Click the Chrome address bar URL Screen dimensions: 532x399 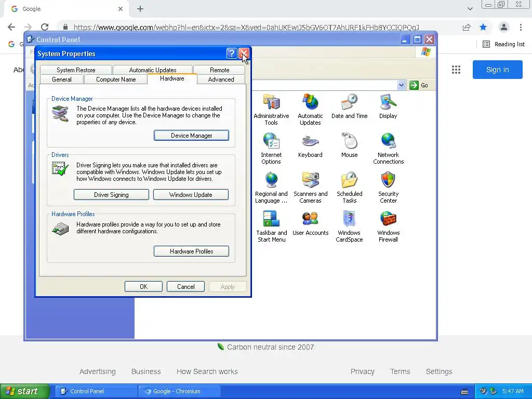246,27
